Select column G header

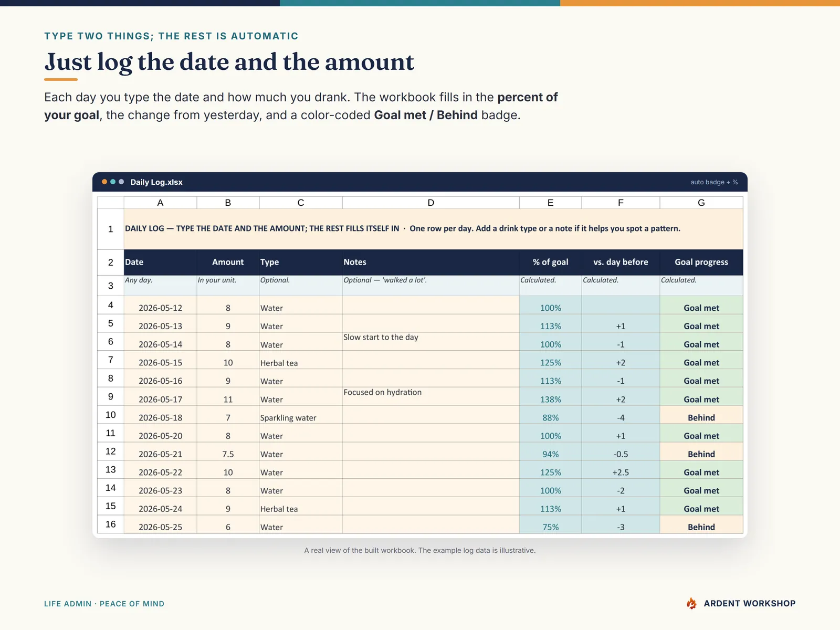coord(701,203)
